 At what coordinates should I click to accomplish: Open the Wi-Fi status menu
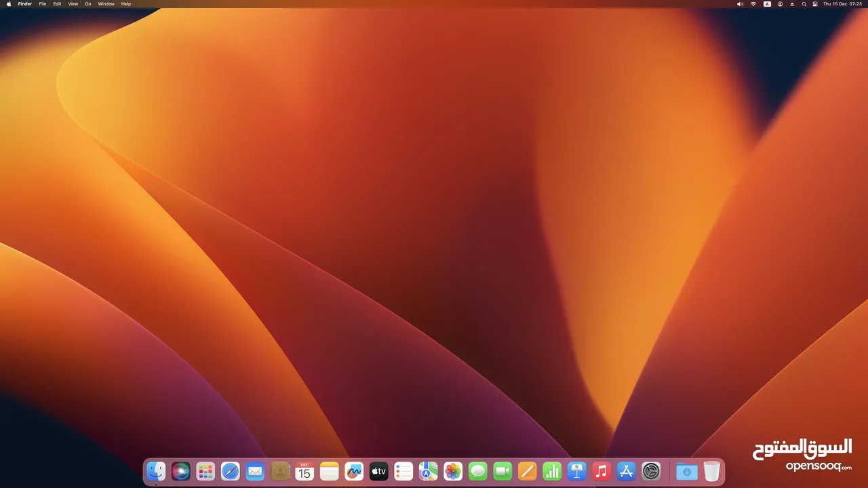tap(753, 4)
